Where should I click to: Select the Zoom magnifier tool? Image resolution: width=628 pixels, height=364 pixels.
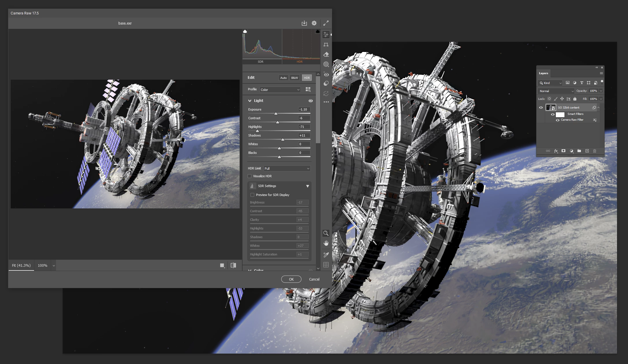pos(326,233)
